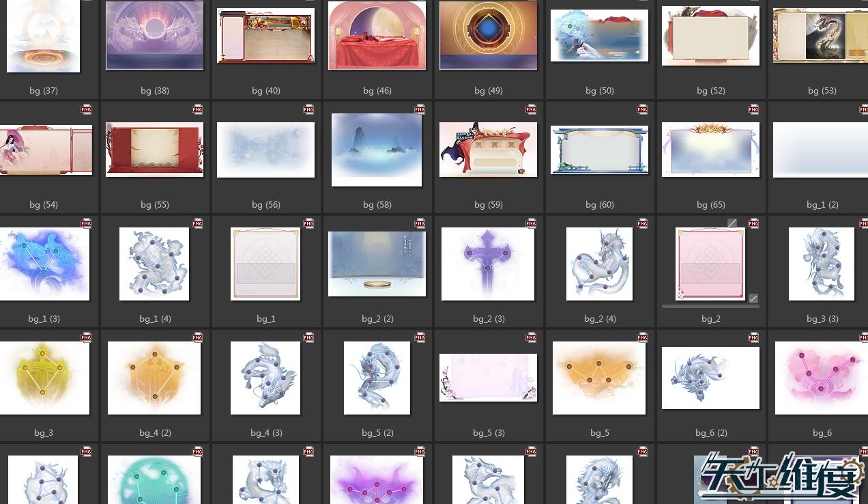
Task: Click the edited marker icon above bg_2
Action: (732, 223)
